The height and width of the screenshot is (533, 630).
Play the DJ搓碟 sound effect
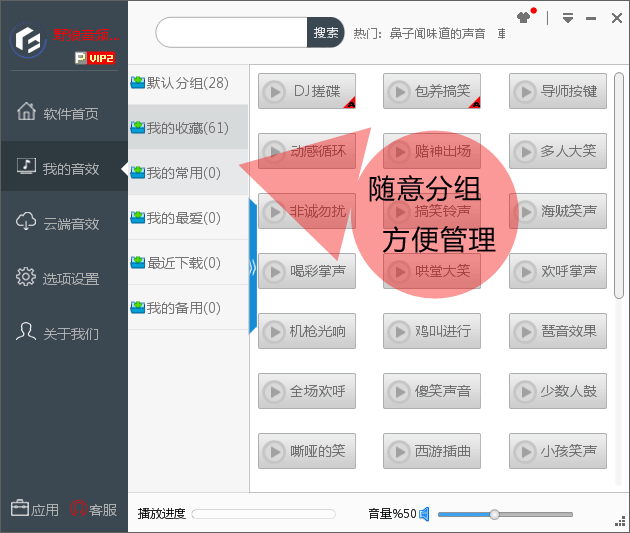[x=307, y=91]
